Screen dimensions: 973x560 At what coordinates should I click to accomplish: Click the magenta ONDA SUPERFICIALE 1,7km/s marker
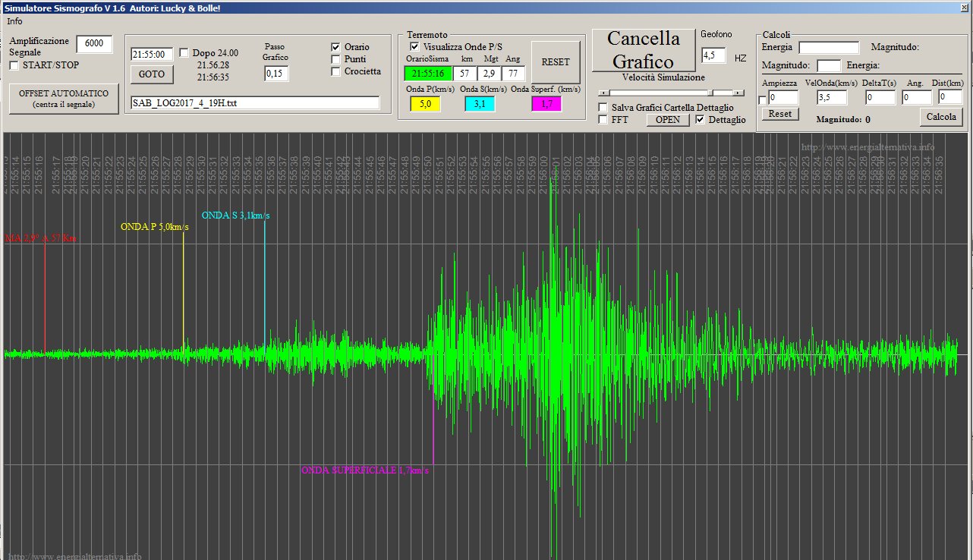click(x=365, y=470)
